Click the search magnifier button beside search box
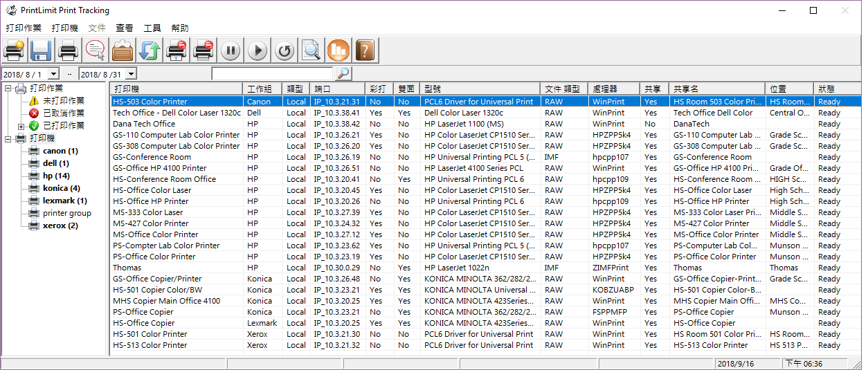 coord(343,73)
